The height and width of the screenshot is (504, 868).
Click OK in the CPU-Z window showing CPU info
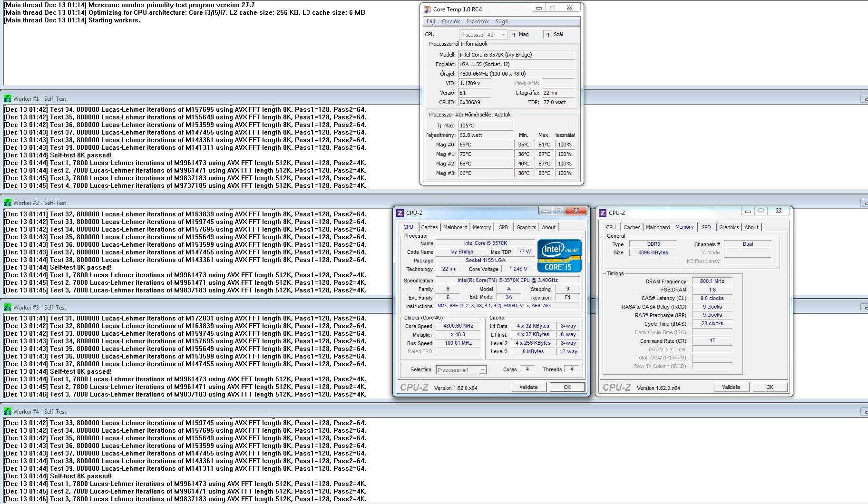(567, 387)
